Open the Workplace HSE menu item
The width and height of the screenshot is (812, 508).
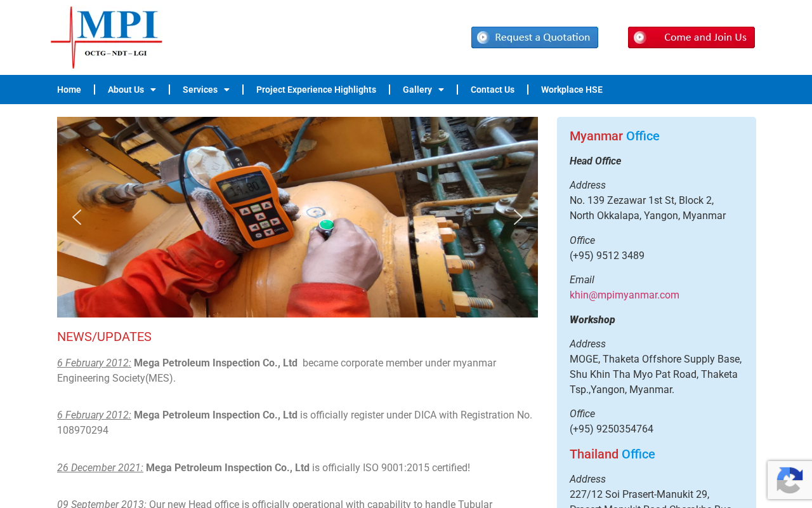point(572,90)
